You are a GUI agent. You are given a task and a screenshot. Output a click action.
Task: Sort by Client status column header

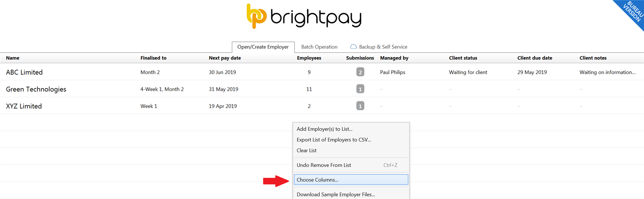pyautogui.click(x=463, y=58)
